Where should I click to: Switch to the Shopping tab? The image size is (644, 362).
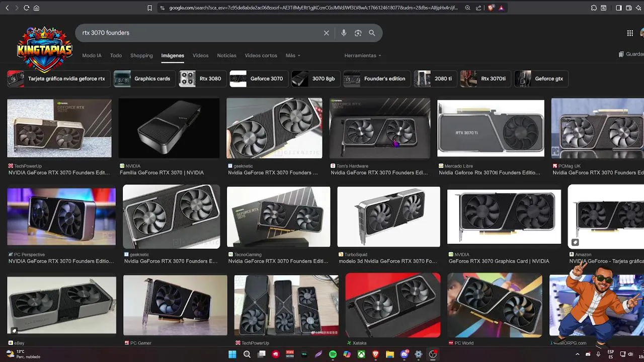[x=141, y=55]
